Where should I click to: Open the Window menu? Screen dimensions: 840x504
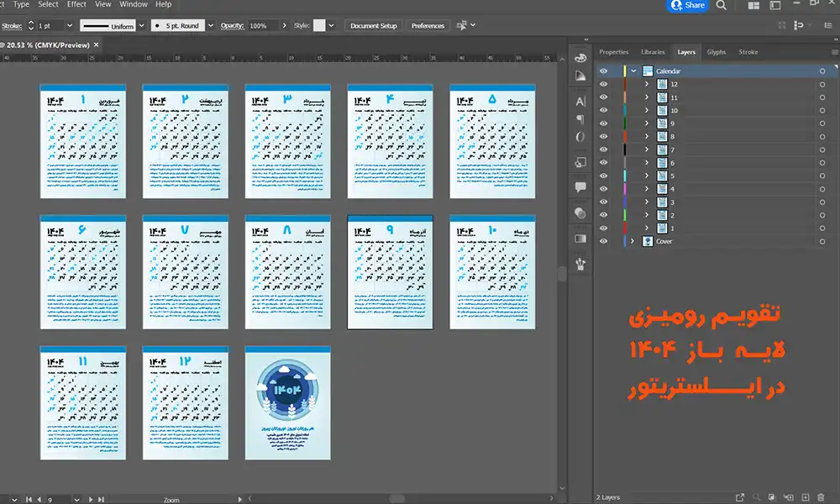(x=134, y=4)
